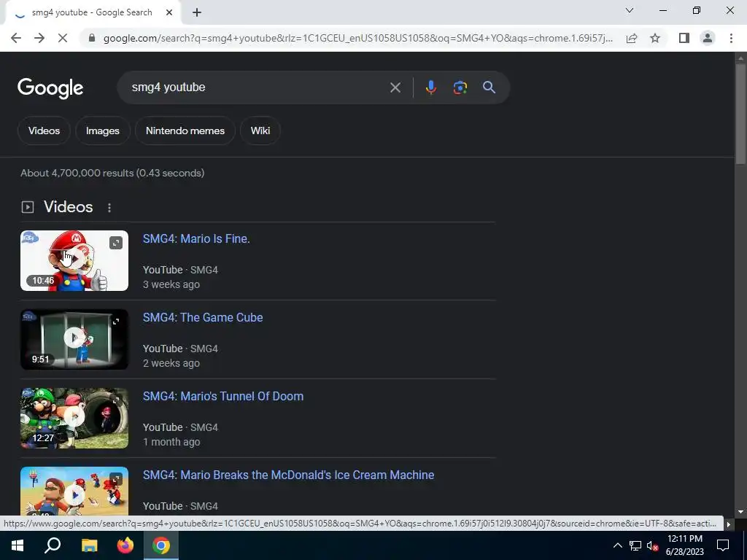Play the McDonald's Ice Cream Machine thumbnail

point(74,491)
